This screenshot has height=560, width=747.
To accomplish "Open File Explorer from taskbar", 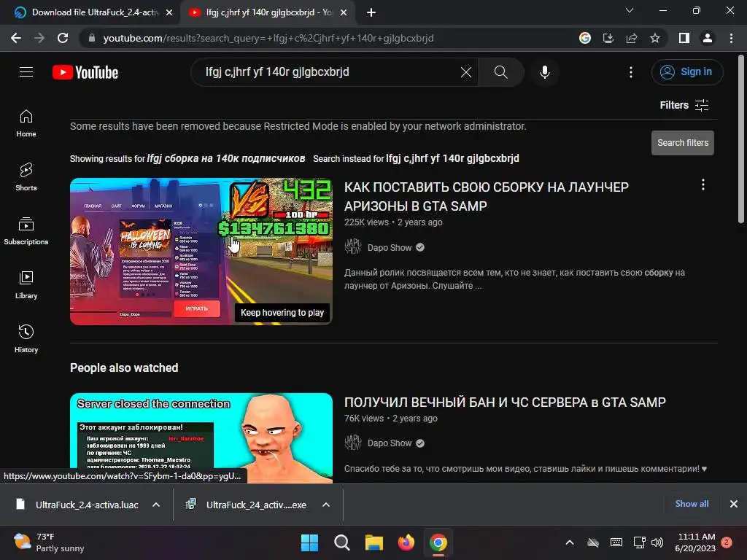I will point(374,542).
